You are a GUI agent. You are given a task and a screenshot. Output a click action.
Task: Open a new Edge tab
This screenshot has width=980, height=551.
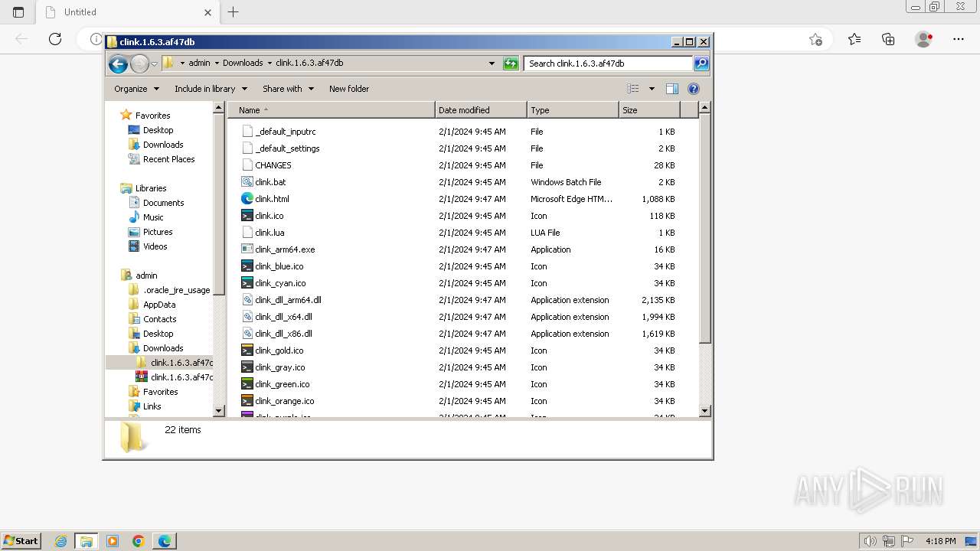234,11
